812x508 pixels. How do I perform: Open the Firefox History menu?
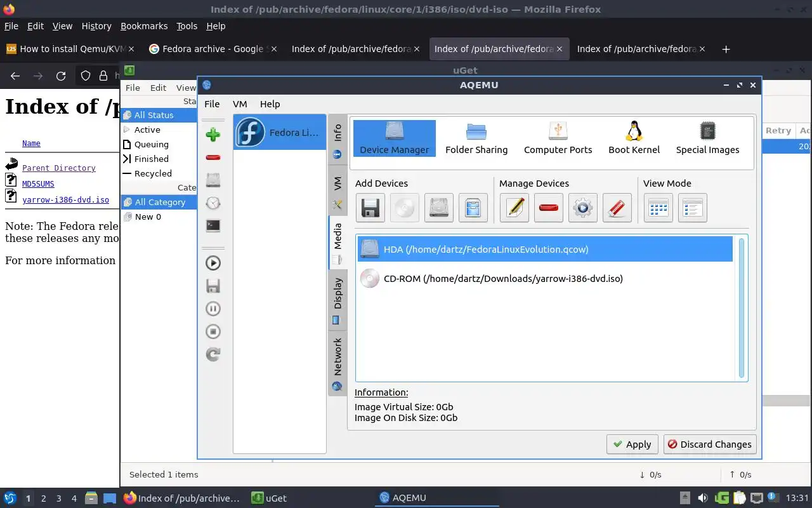click(x=96, y=26)
